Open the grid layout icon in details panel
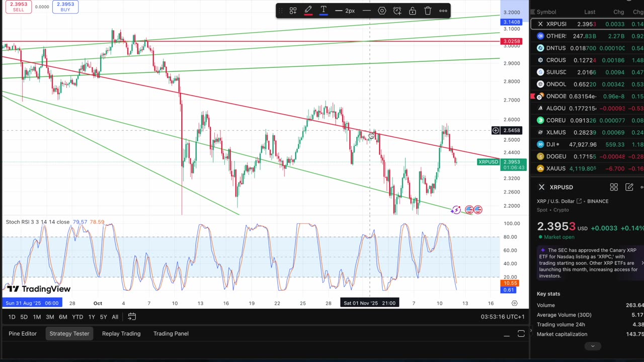The image size is (644, 362). (x=614, y=187)
